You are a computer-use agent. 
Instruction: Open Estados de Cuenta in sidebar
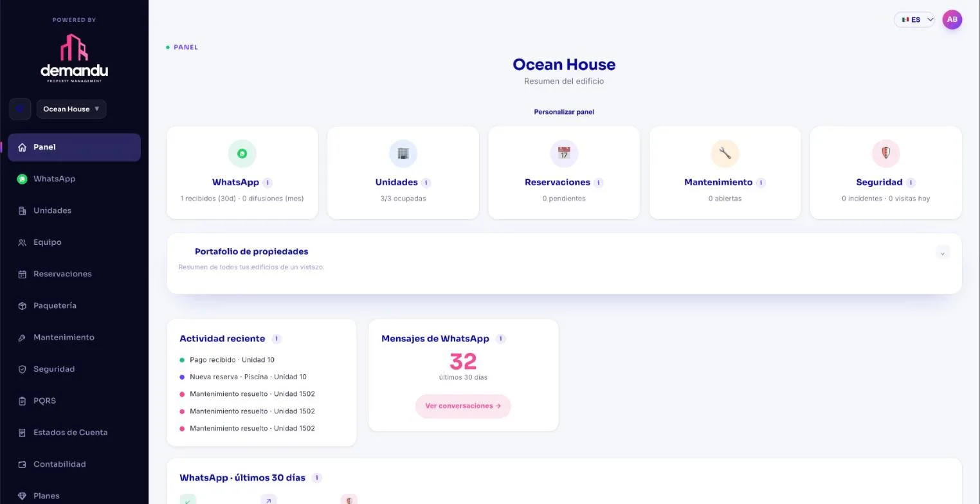tap(74, 433)
